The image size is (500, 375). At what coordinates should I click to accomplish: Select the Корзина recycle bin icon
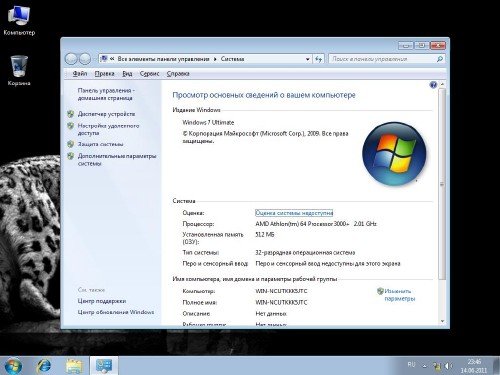(19, 70)
